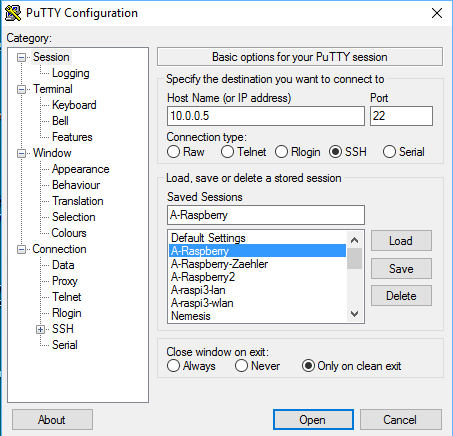
Task: Select the Logging category
Action: pyautogui.click(x=71, y=73)
